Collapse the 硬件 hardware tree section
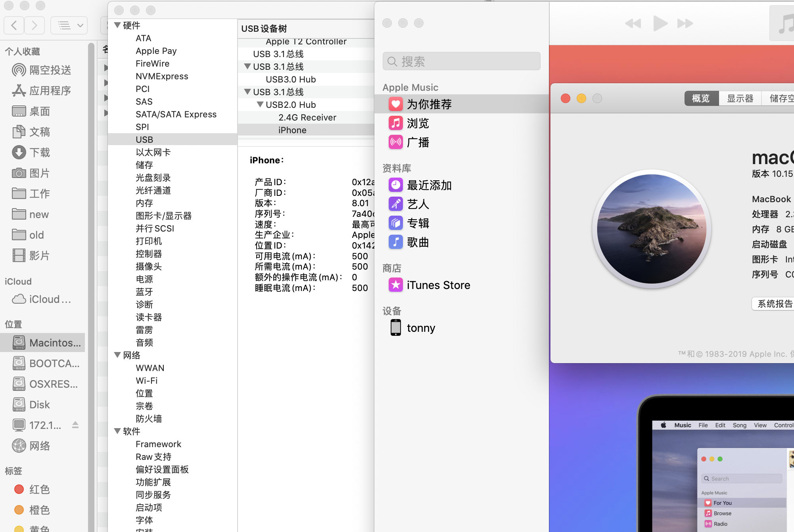The image size is (794, 532). (117, 25)
